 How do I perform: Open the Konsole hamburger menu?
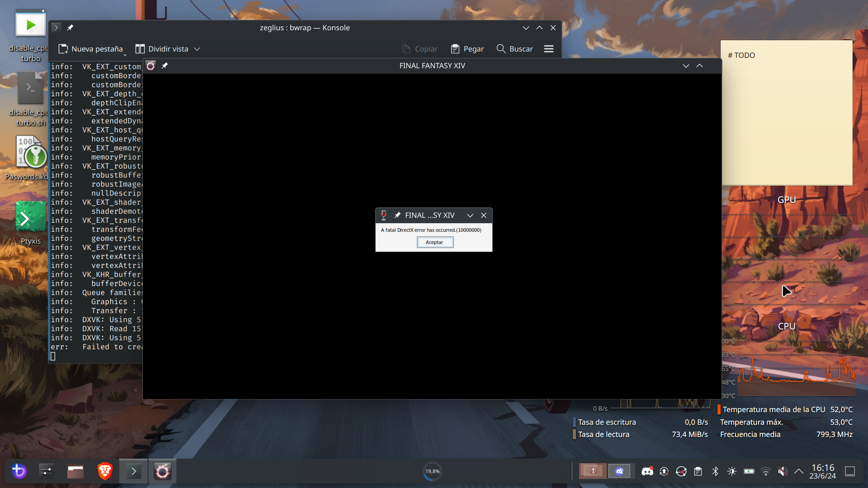pyautogui.click(x=548, y=49)
